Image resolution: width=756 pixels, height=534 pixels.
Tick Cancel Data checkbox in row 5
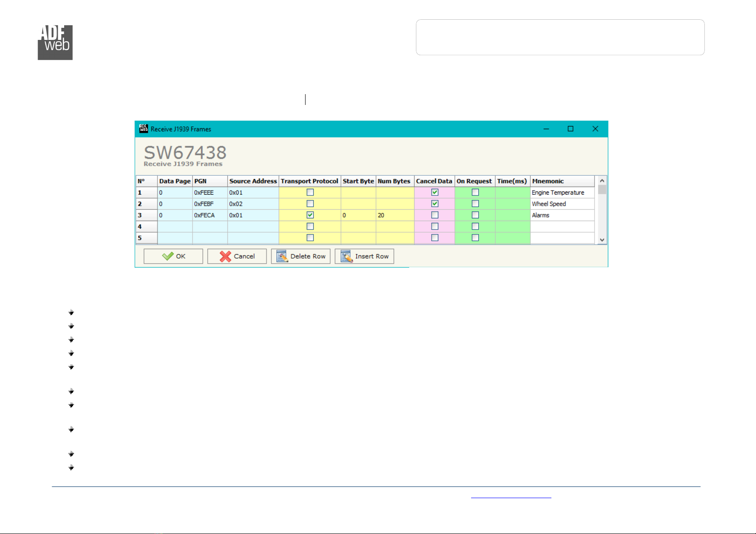pyautogui.click(x=435, y=238)
